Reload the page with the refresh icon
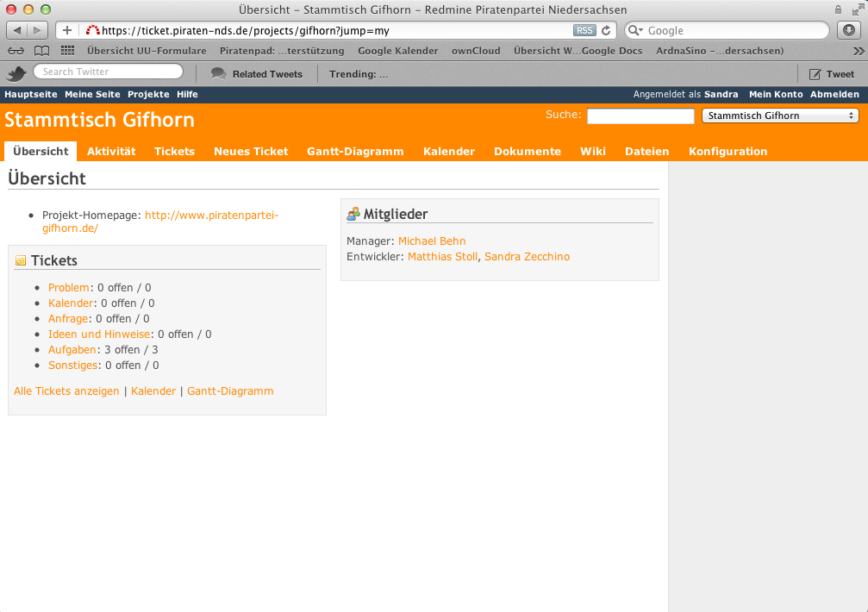 click(606, 30)
